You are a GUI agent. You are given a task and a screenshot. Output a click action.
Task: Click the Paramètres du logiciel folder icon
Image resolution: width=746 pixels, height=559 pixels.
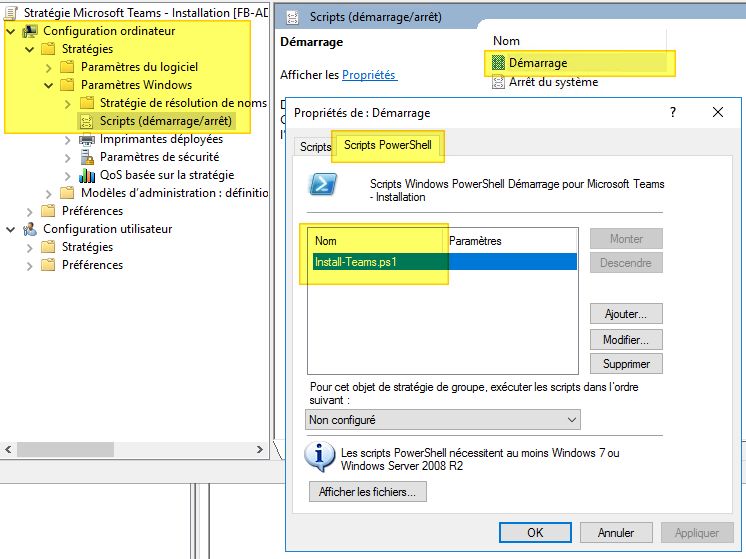tap(67, 67)
